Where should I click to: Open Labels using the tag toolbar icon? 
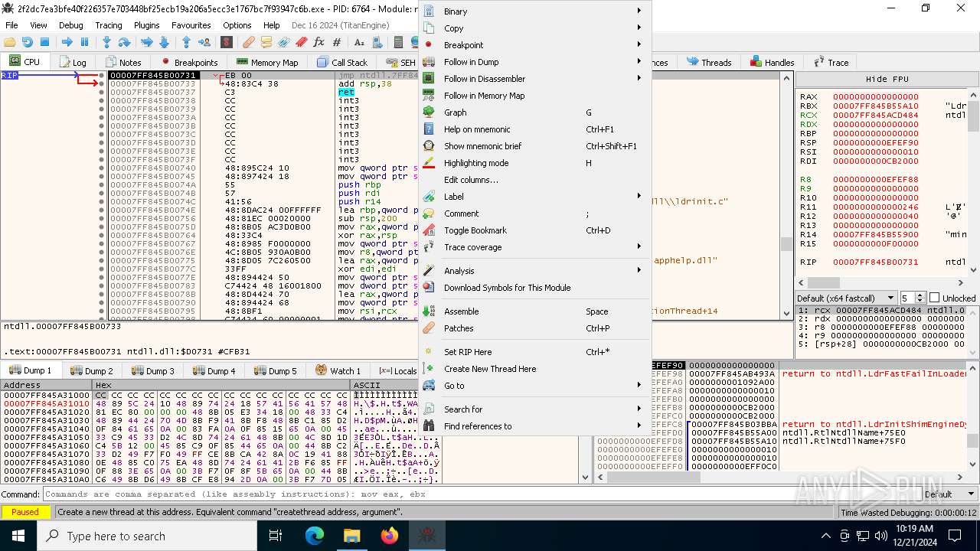click(284, 42)
